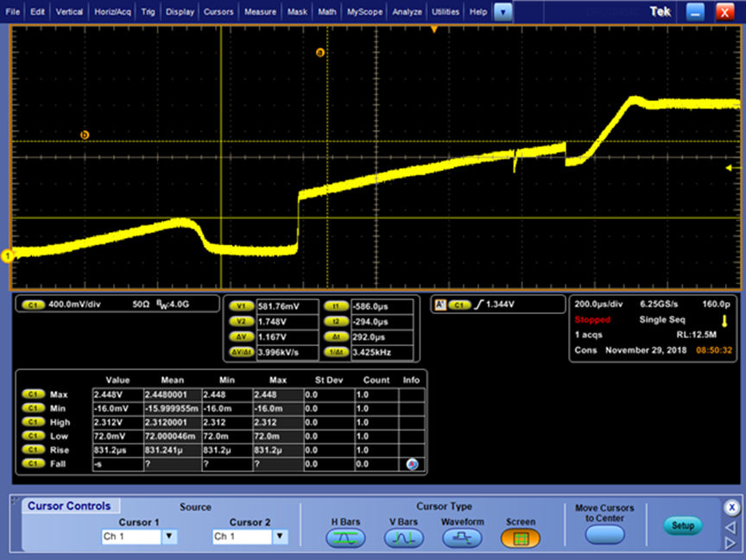Open the Math menu

click(327, 12)
